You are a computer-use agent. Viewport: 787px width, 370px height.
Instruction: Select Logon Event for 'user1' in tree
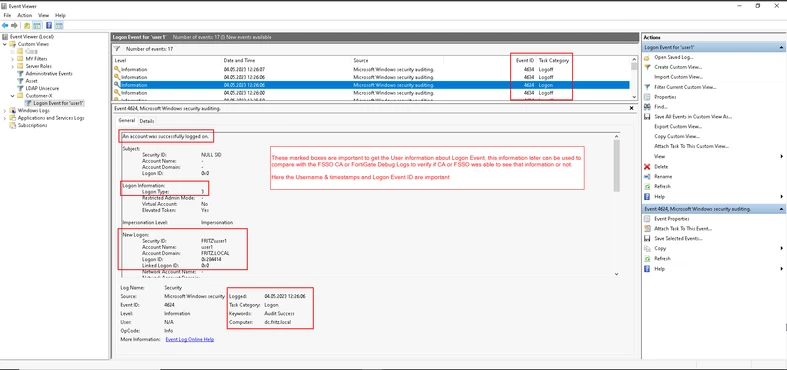(x=58, y=103)
